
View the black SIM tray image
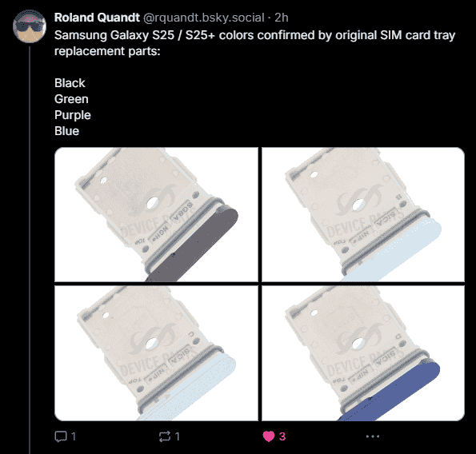(156, 215)
